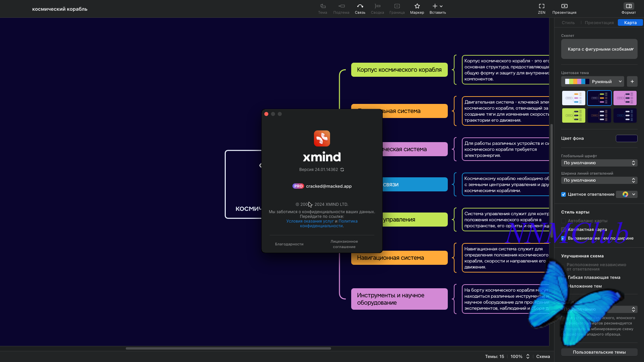Select the blue 'связи' topic node
This screenshot has height=362, width=644.
coord(415,184)
